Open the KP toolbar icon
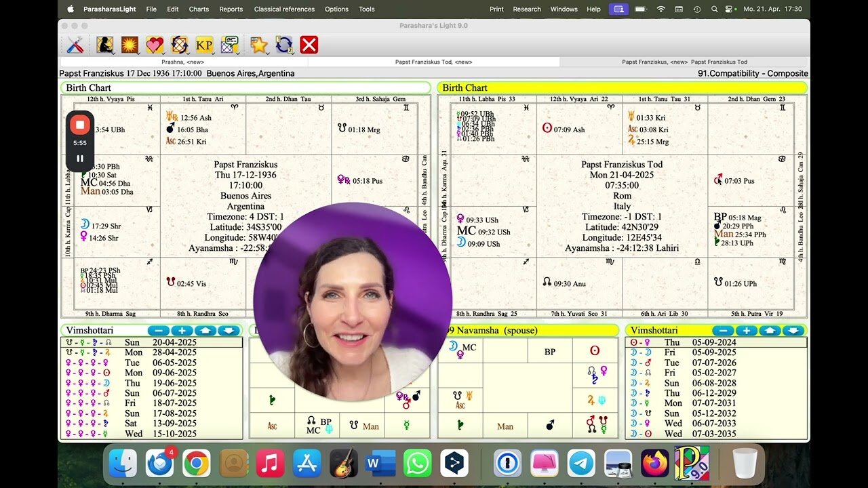The width and height of the screenshot is (868, 488). (204, 45)
